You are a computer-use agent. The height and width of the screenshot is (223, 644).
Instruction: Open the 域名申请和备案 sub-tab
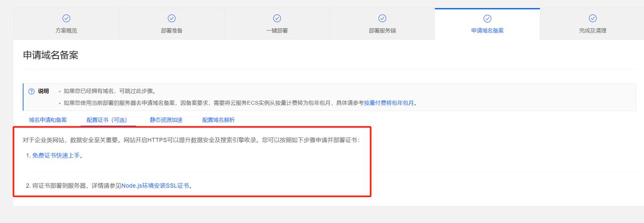pos(48,120)
